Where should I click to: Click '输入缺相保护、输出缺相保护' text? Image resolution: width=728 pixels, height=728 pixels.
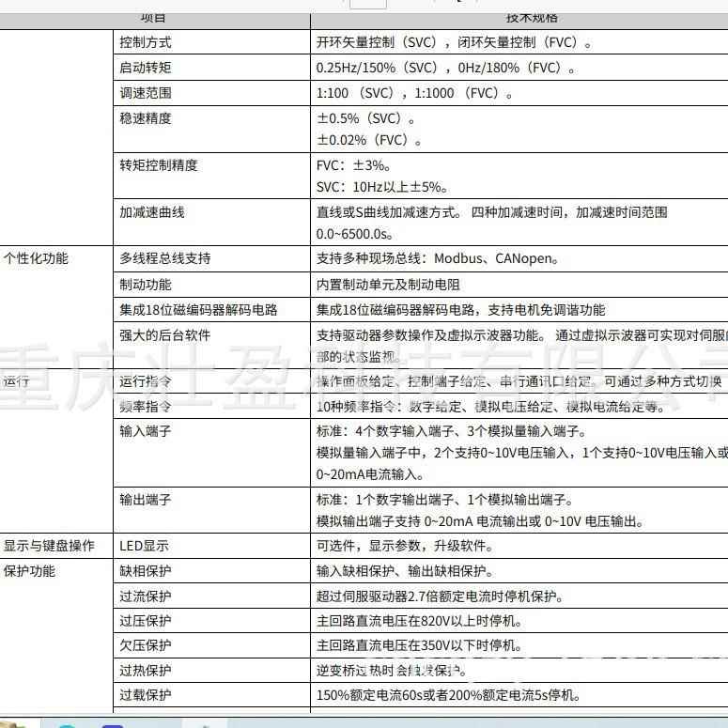[405, 570]
